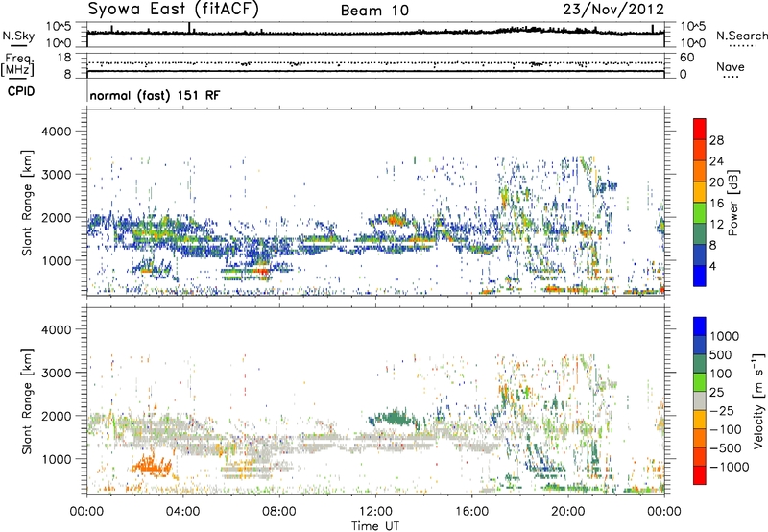
Task: Click the 'Nave' legend label
Action: (x=730, y=67)
